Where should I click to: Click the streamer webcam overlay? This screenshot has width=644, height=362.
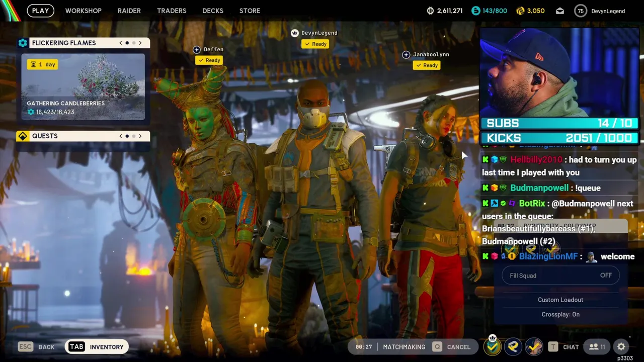point(559,72)
